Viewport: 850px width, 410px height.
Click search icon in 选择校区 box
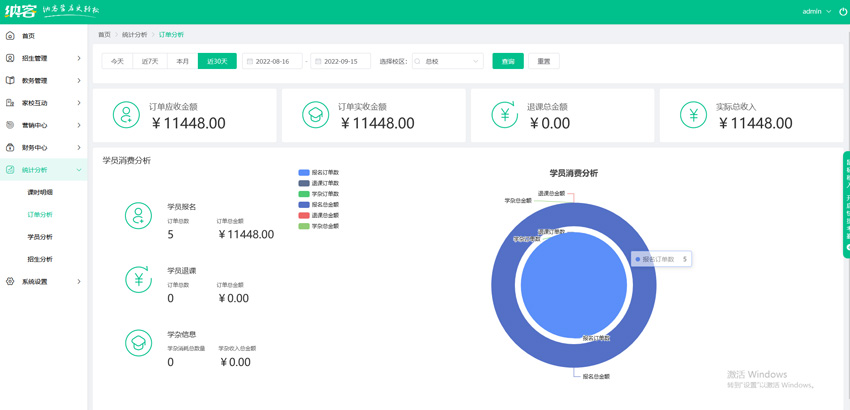pos(418,61)
